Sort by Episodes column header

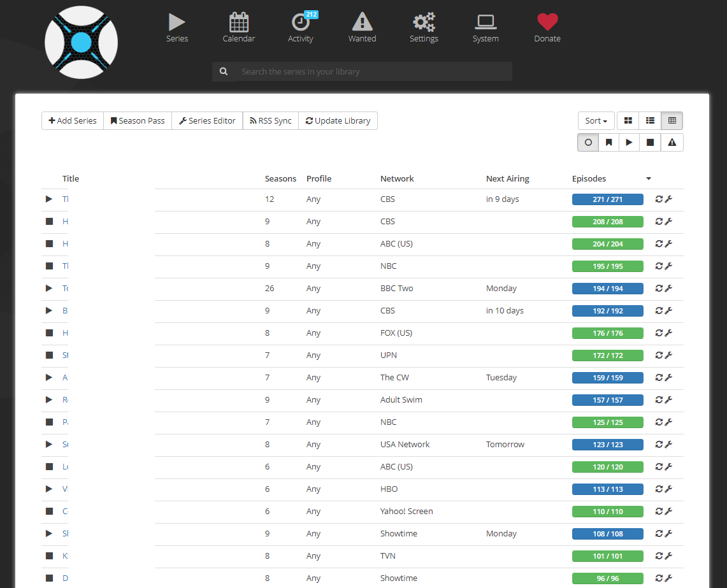coord(589,178)
